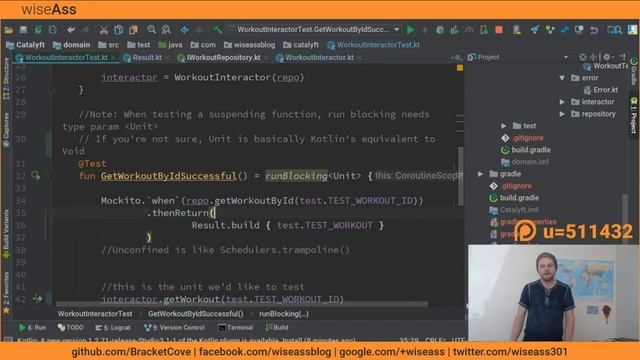Toggle the Logcat tool window

coord(113,327)
